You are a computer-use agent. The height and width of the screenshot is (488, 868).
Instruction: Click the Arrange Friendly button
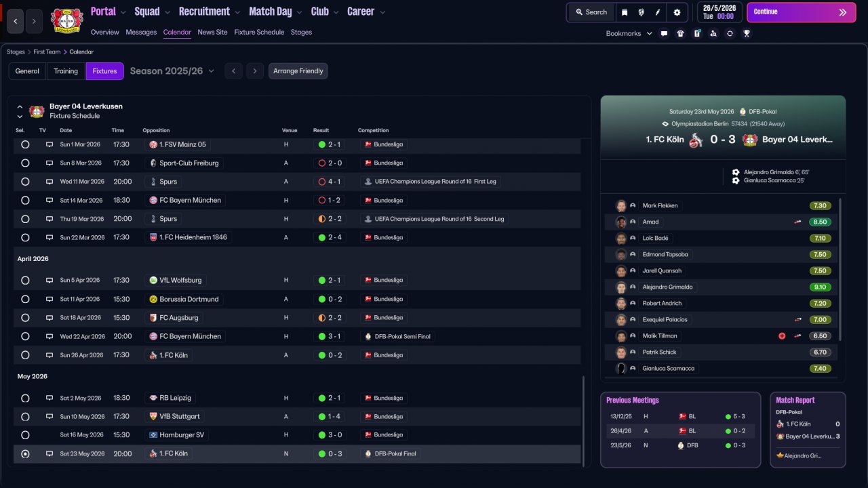tap(298, 71)
